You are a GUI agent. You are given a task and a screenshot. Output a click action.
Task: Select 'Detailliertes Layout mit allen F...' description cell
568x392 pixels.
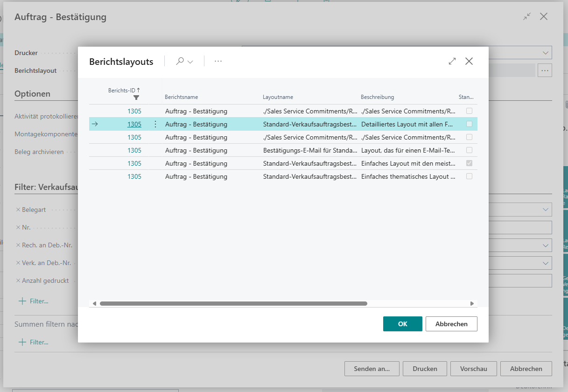[407, 124]
